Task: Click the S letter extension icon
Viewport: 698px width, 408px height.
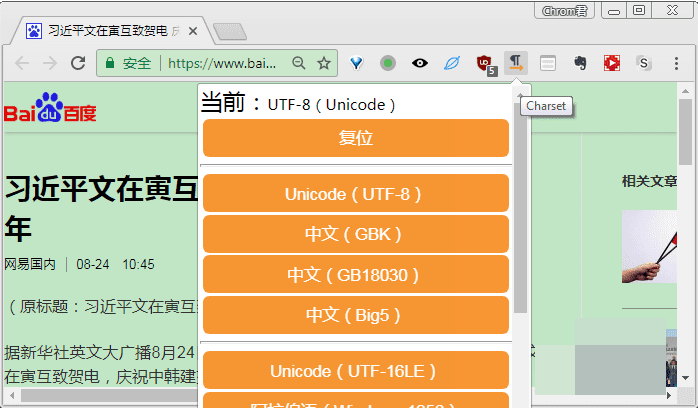Action: pos(644,63)
